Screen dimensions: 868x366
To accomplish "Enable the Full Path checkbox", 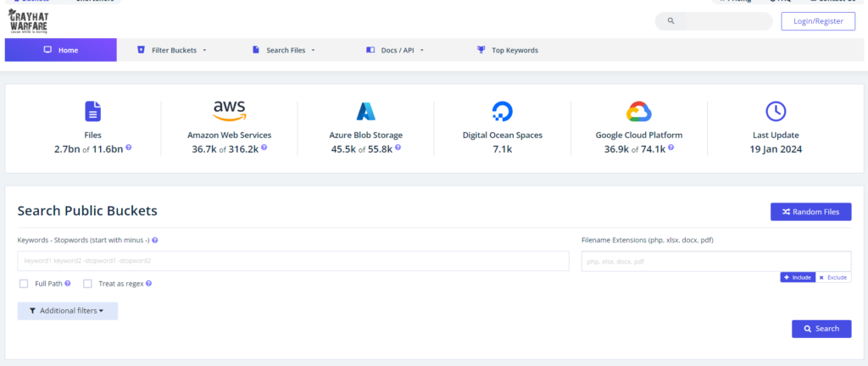I will click(24, 284).
